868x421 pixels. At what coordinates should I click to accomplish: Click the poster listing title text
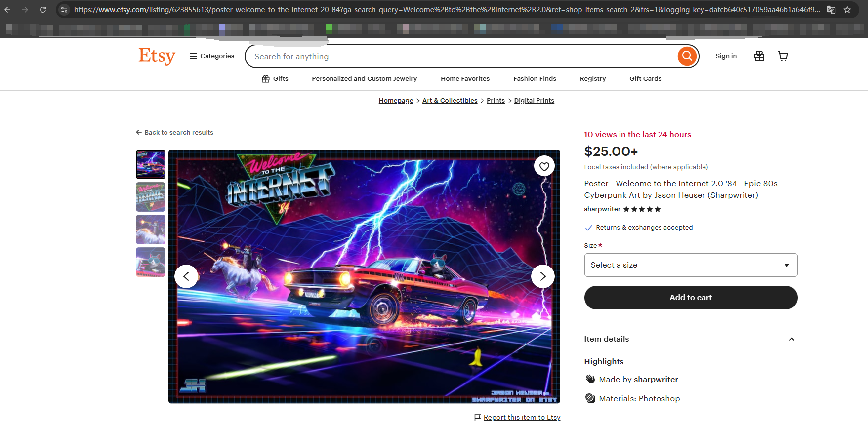[681, 190]
